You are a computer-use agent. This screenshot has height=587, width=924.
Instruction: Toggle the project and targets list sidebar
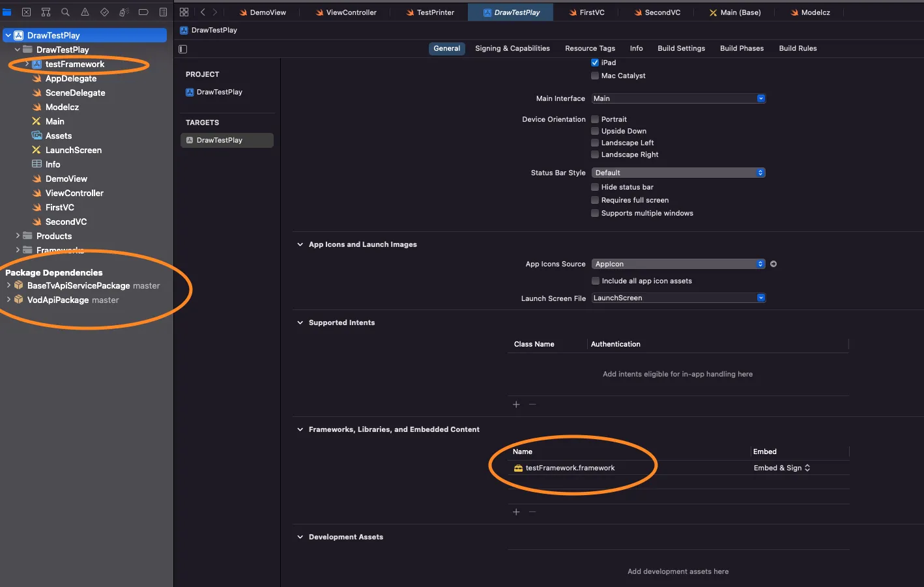tap(183, 49)
